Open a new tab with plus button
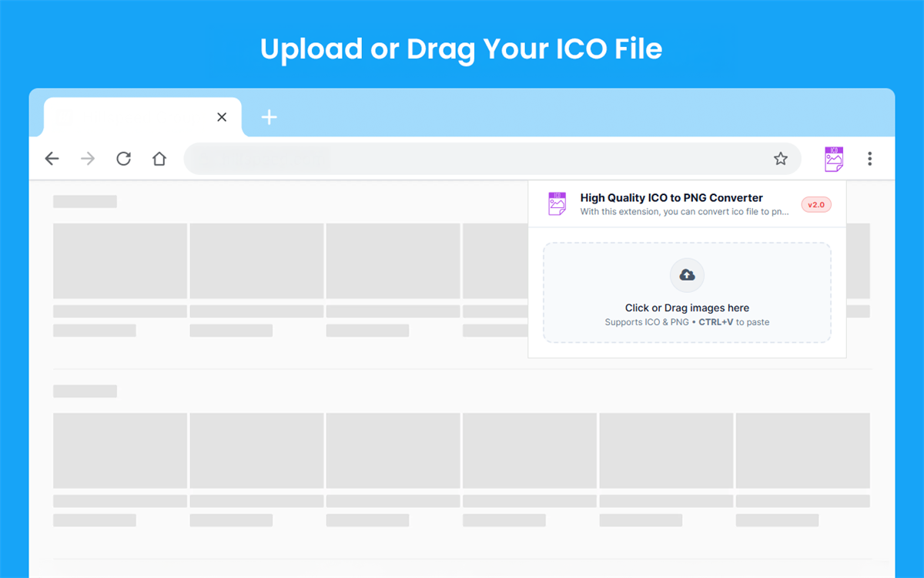 coord(269,117)
